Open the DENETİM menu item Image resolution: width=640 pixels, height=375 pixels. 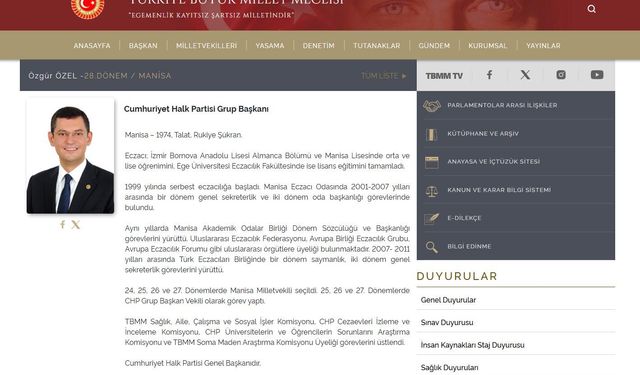318,46
